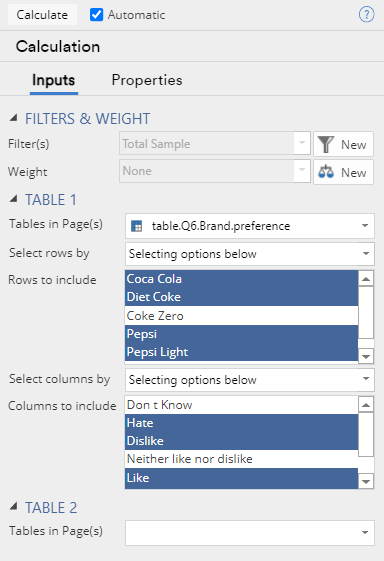Click the scales icon for new weight

point(326,172)
